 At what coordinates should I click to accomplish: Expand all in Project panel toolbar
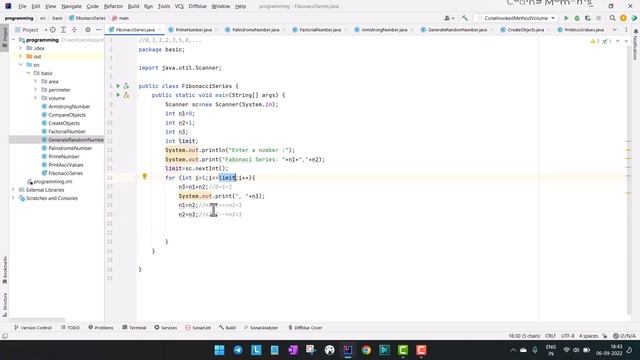coord(63,30)
